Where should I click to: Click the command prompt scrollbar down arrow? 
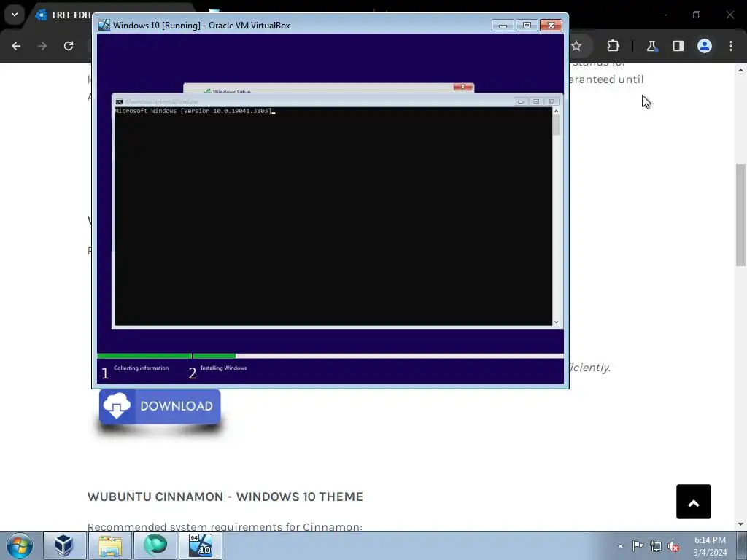pos(556,322)
